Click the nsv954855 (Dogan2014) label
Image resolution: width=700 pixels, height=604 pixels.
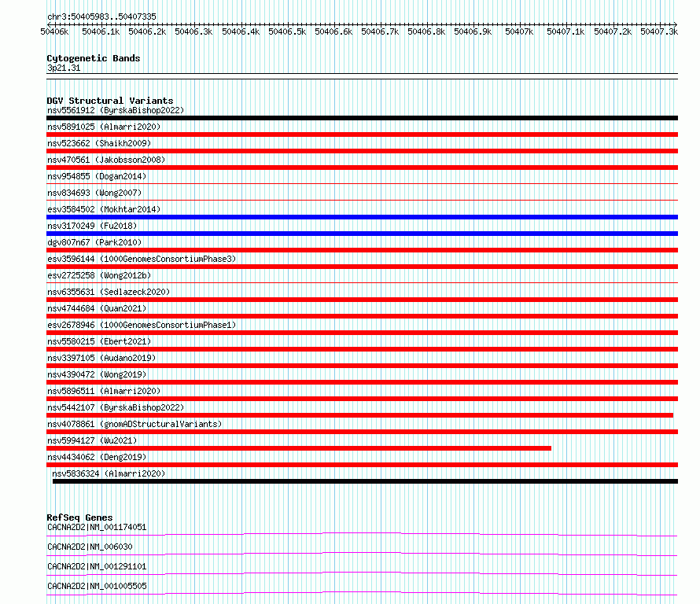point(97,176)
